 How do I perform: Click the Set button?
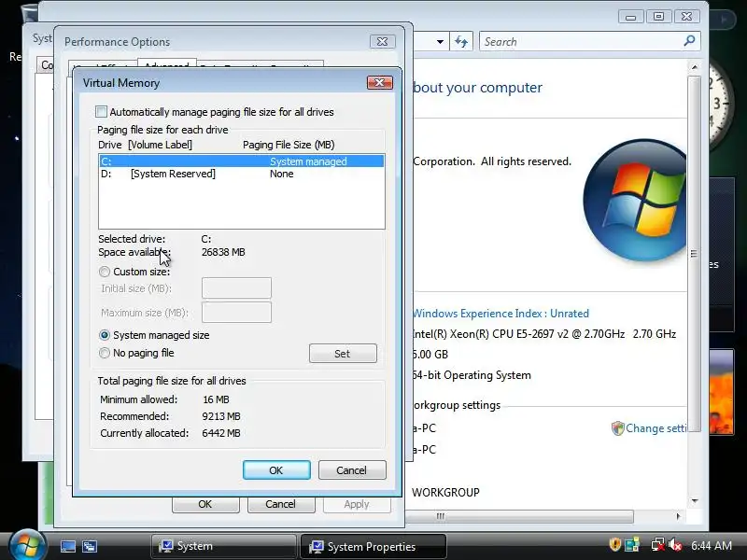pyautogui.click(x=343, y=354)
